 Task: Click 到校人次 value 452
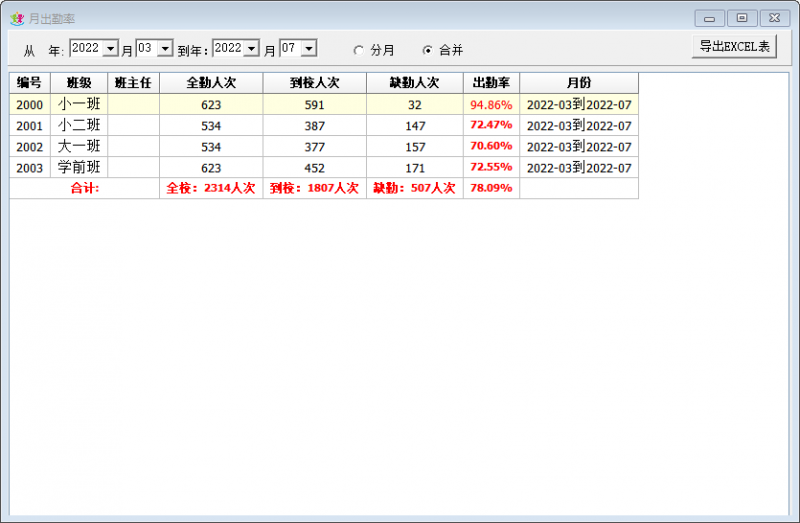coord(315,168)
